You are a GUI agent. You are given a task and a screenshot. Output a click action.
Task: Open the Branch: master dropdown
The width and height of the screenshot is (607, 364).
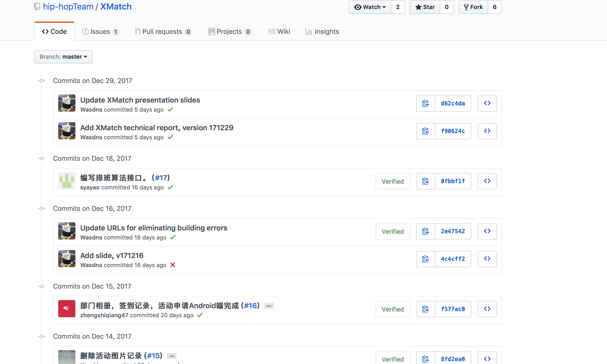(63, 57)
